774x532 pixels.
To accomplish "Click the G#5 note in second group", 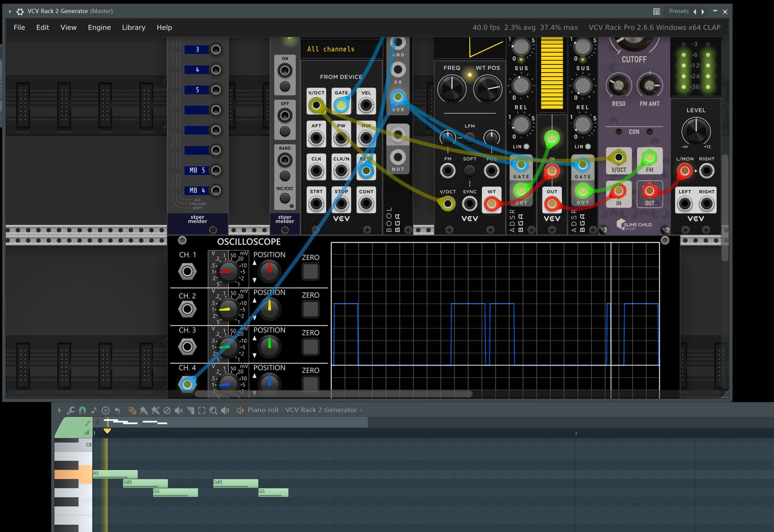I will (x=236, y=483).
